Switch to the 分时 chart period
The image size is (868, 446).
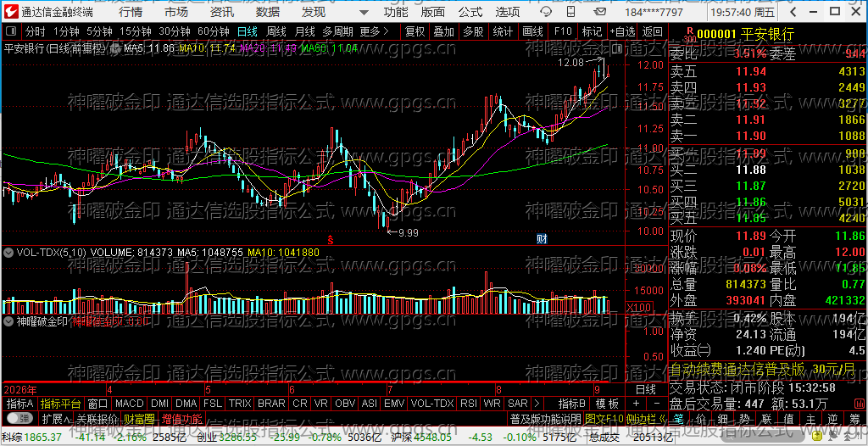36,31
